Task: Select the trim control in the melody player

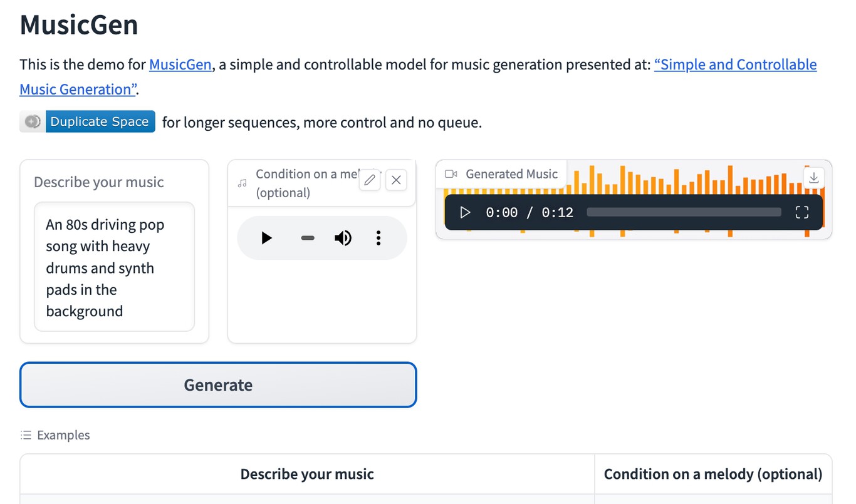Action: pyautogui.click(x=307, y=238)
